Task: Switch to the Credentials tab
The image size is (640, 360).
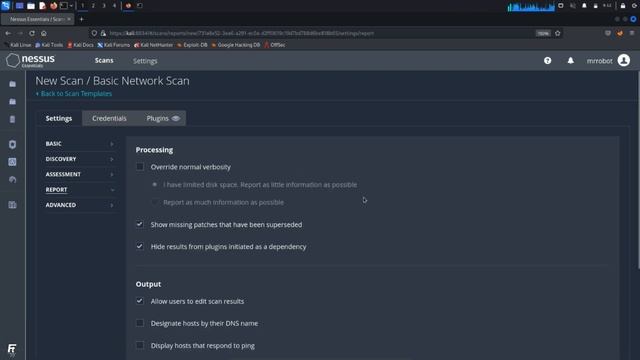Action: (x=109, y=118)
